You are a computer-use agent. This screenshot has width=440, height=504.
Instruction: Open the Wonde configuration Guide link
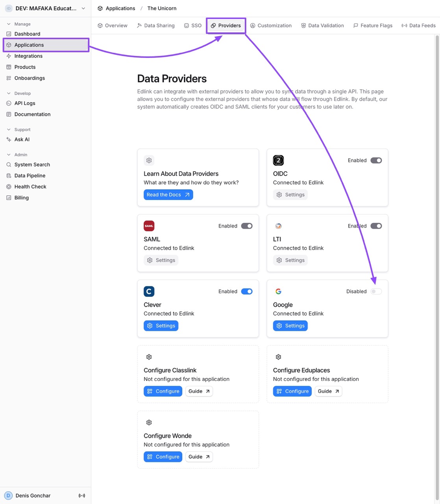199,456
